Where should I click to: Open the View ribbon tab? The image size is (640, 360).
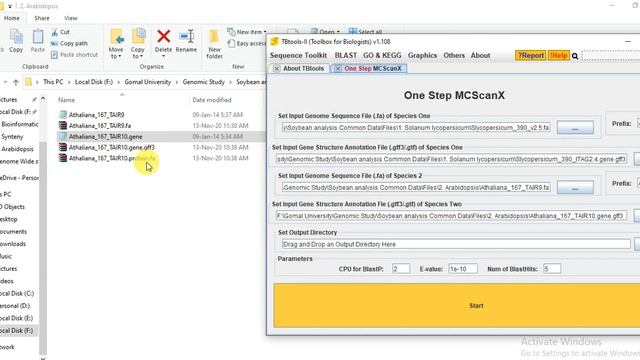pyautogui.click(x=71, y=18)
